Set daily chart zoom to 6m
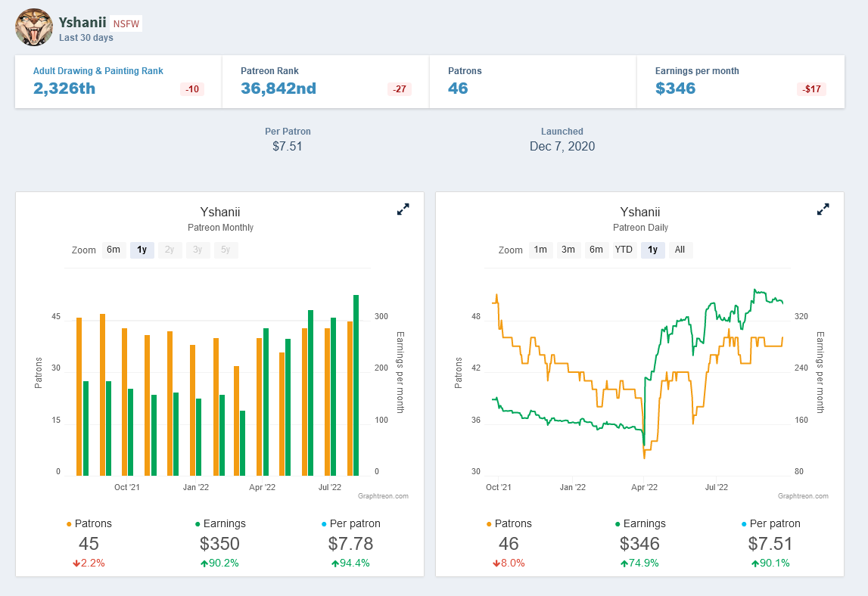 point(596,250)
